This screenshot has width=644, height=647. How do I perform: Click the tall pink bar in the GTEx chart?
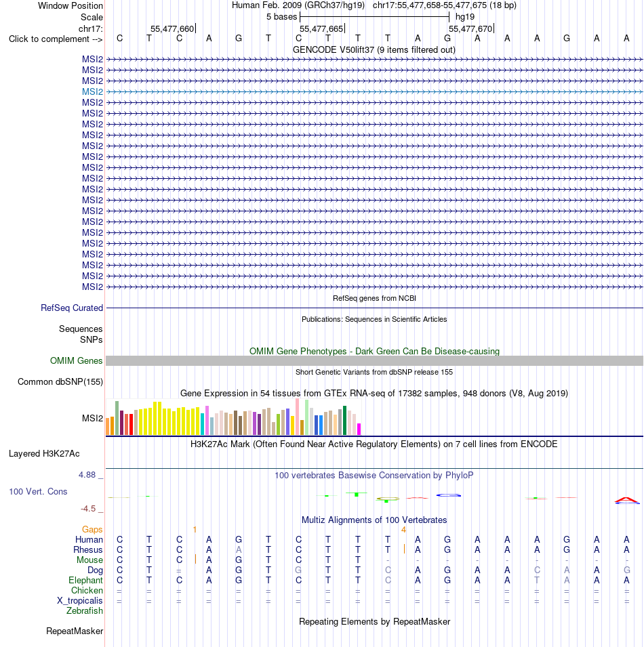point(297,417)
